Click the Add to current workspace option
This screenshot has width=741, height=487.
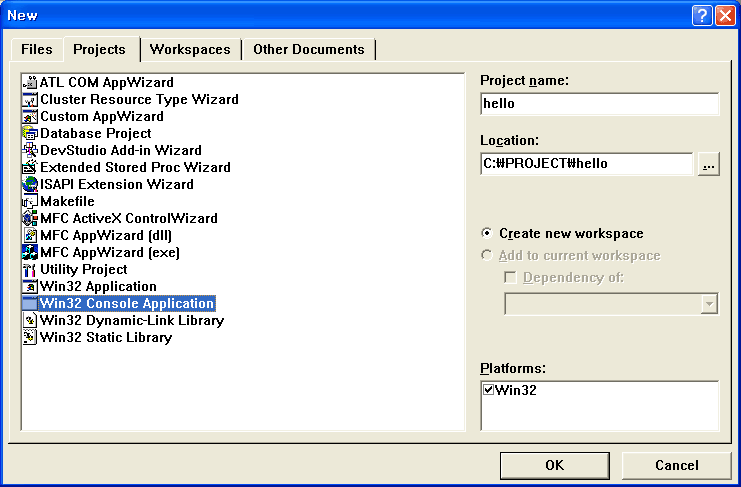pos(487,255)
